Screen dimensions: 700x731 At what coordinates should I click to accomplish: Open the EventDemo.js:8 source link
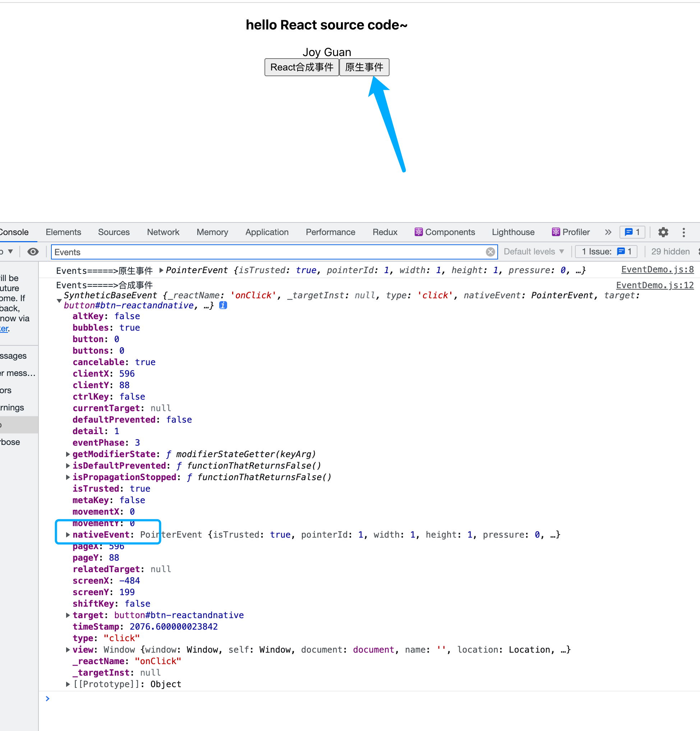coord(657,270)
